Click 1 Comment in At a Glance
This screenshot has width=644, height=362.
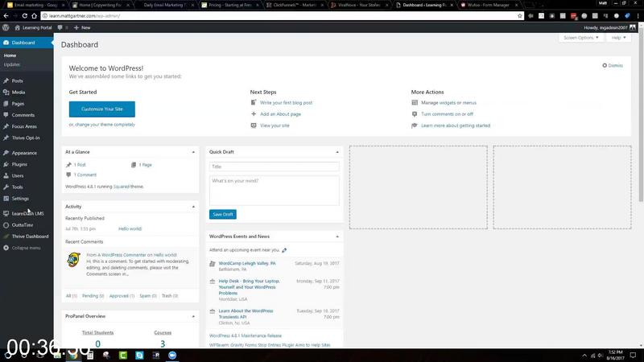coord(85,175)
